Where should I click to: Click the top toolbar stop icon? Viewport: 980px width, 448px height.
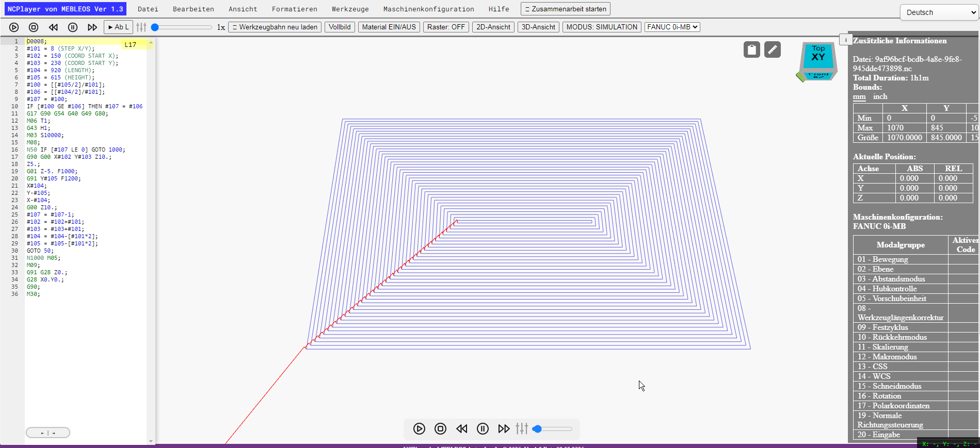click(x=34, y=27)
